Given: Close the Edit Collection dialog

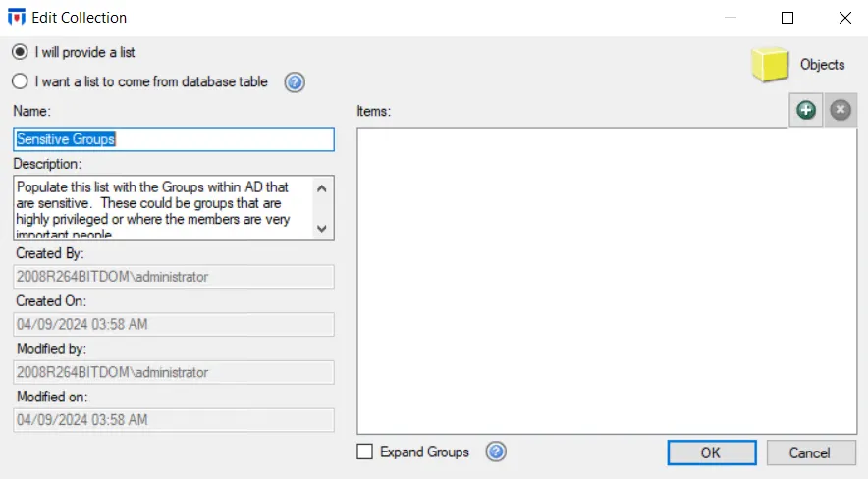Looking at the screenshot, I should click(844, 18).
